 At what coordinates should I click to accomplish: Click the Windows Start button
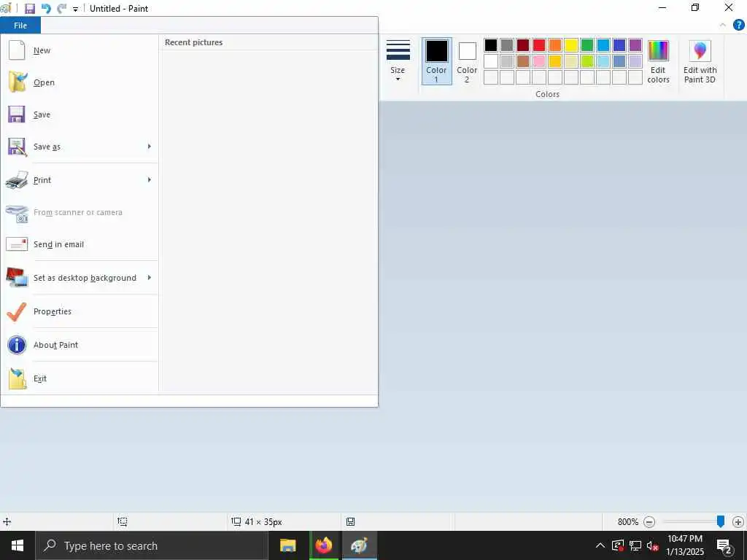18,545
